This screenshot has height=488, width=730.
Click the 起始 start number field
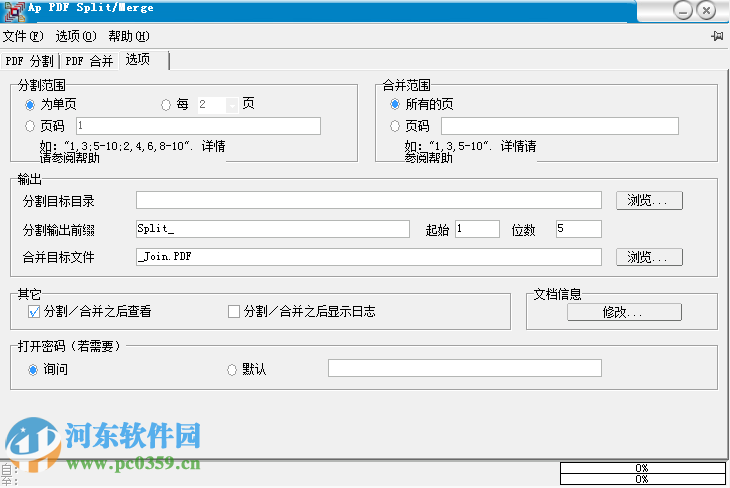tap(478, 229)
